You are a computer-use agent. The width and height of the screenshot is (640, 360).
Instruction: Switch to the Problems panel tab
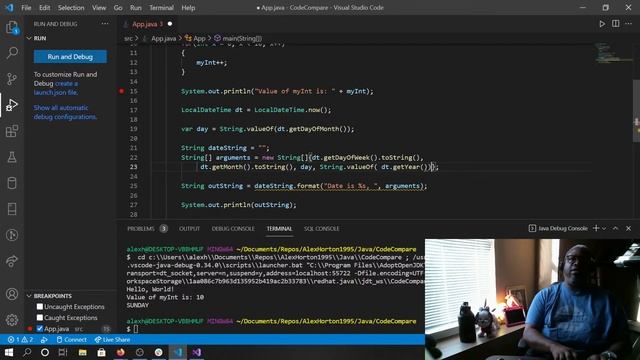point(147,229)
